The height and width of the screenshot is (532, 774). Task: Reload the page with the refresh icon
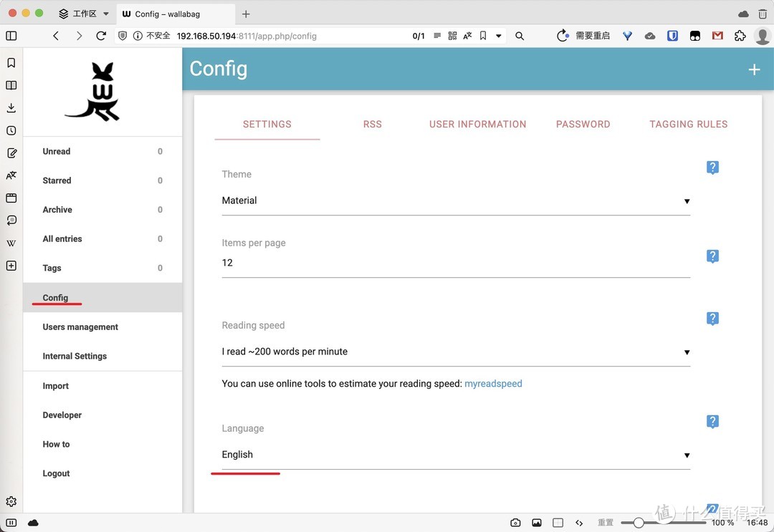pos(101,35)
